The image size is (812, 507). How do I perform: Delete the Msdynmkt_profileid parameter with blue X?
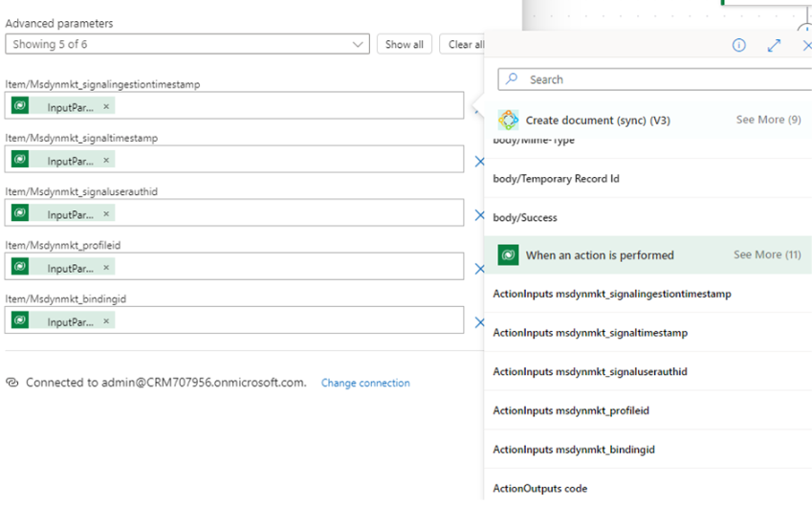point(479,269)
